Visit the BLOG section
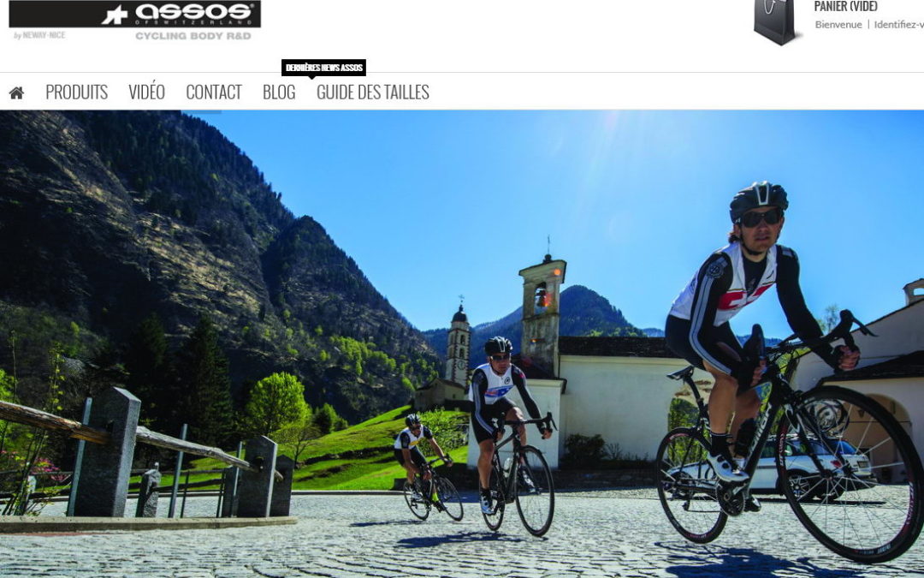This screenshot has height=578, width=924. click(279, 92)
